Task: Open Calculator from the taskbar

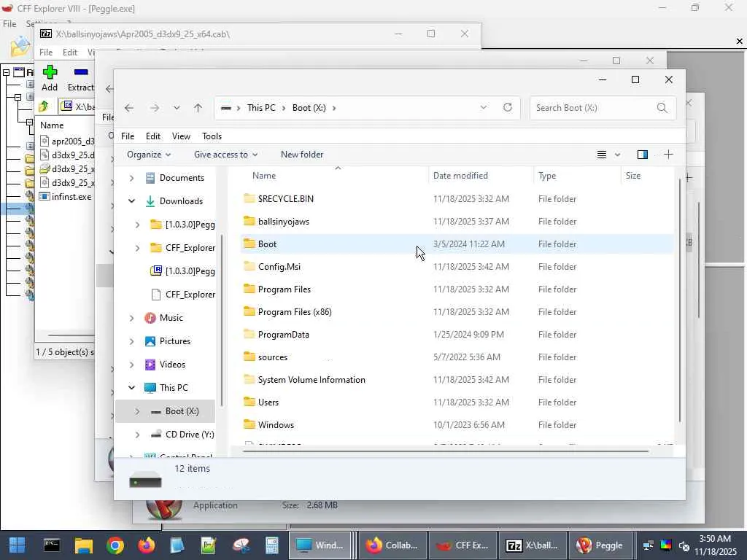Action: click(x=272, y=545)
